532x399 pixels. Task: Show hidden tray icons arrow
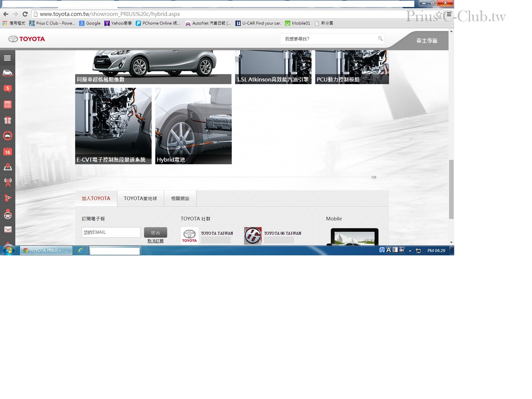[410, 251]
